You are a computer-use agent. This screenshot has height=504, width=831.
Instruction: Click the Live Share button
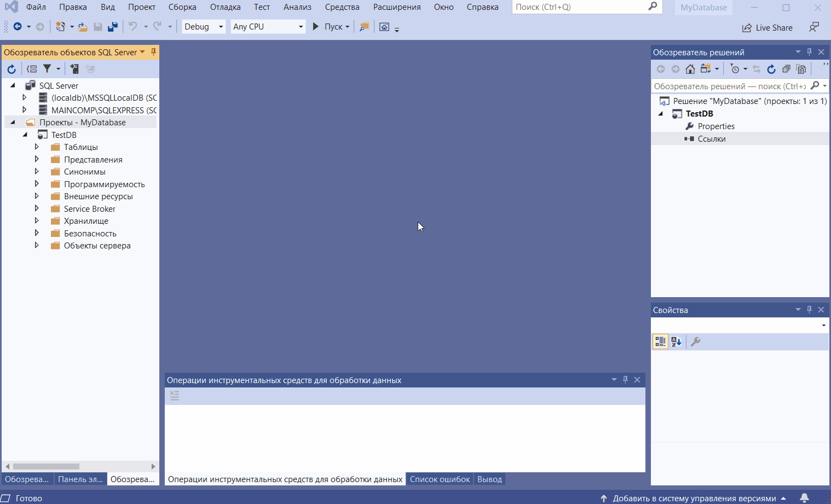tap(767, 27)
